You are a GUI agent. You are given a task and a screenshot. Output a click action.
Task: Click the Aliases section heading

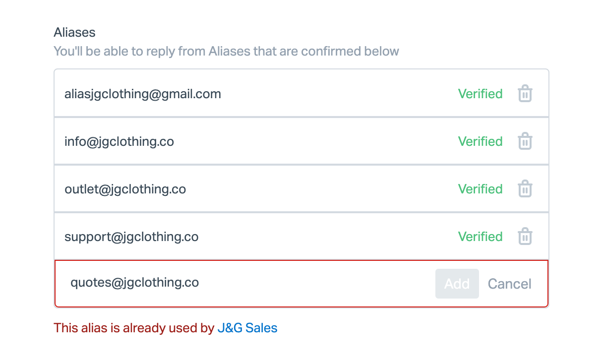tap(74, 32)
